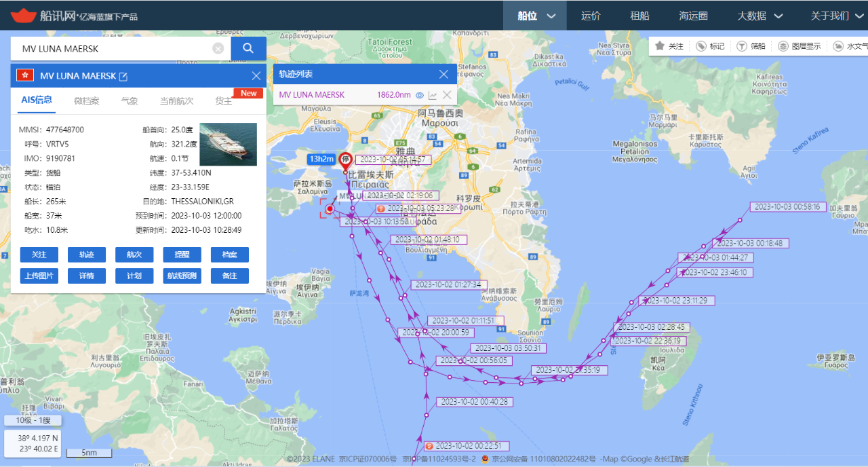868x467 pixels.
Task: Open the 租船 menu item
Action: pos(639,16)
